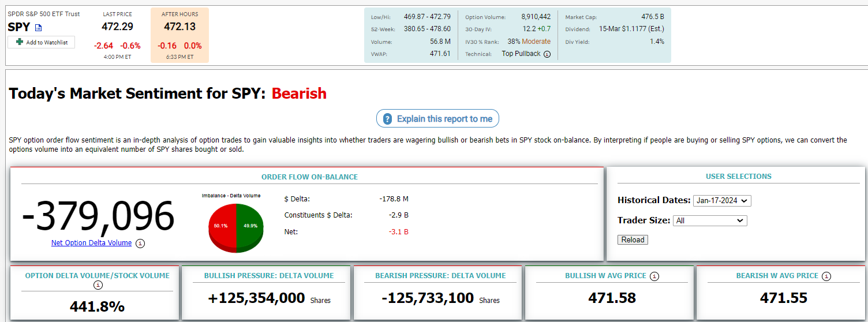Click the Div Yield 1.4% value

[x=657, y=42]
